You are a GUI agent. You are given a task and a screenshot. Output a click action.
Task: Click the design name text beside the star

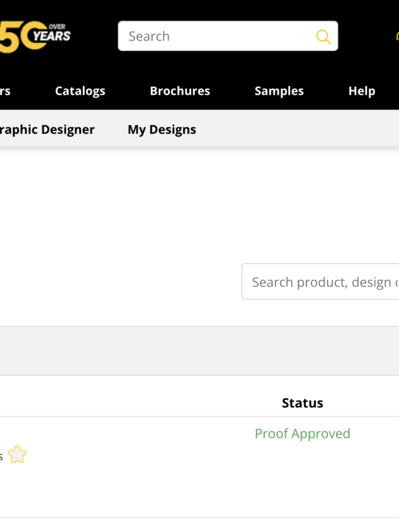(1, 457)
